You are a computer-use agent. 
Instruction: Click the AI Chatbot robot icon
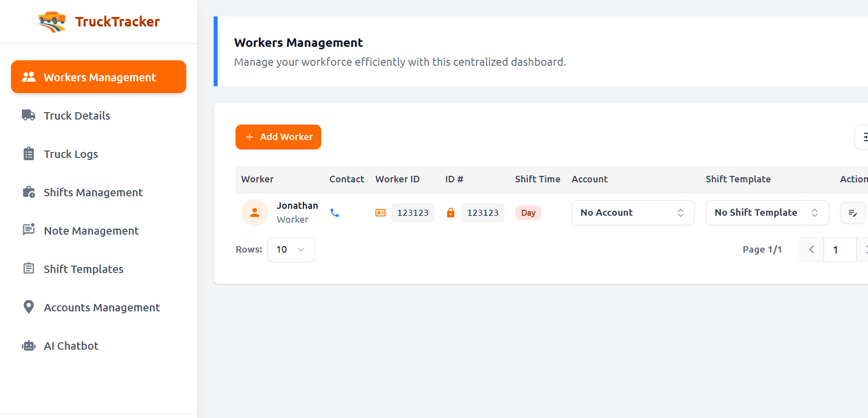click(x=29, y=346)
